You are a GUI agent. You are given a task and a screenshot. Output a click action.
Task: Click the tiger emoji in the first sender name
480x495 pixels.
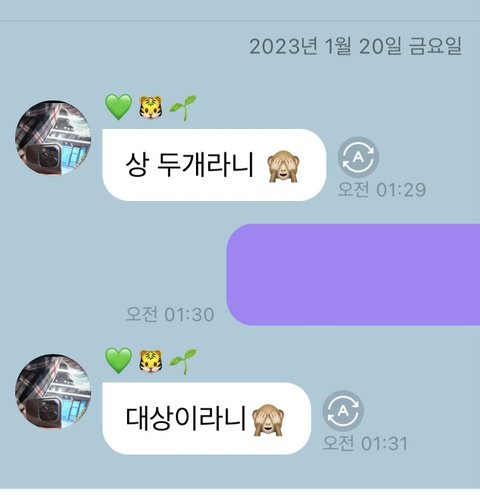151,107
